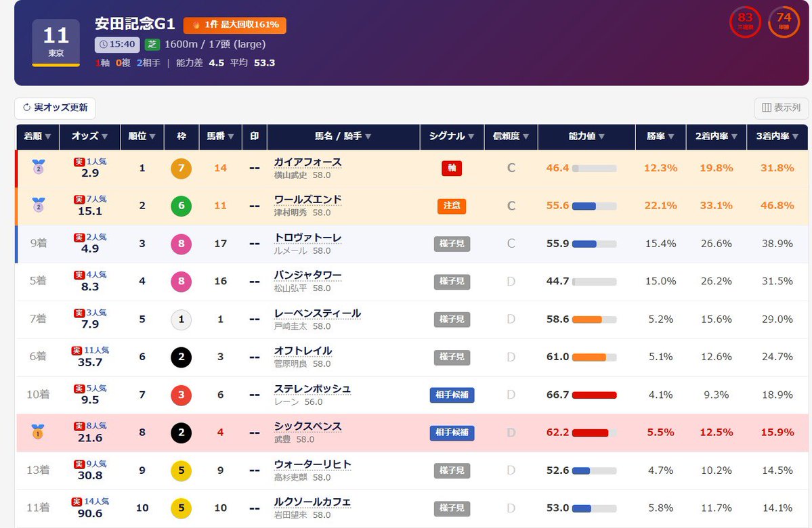Image resolution: width=812 pixels, height=528 pixels.
Task: Sort by 着順 column header
Action: pos(37,136)
